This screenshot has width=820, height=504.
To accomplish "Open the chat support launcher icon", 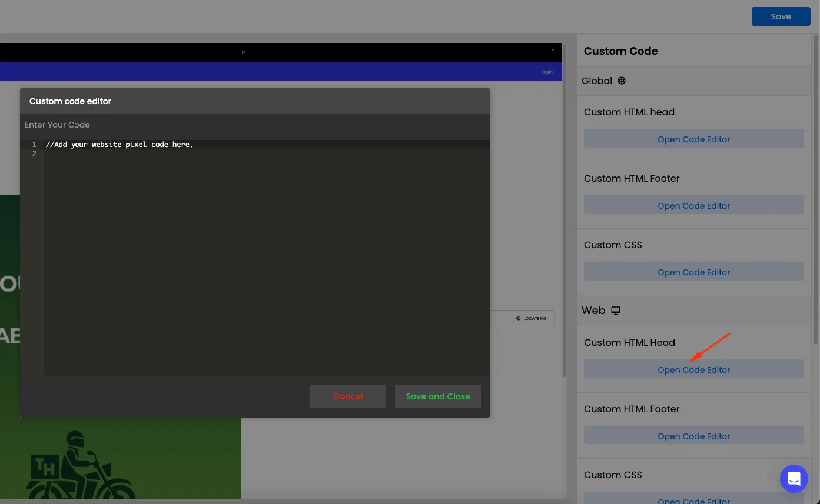I will click(x=794, y=478).
